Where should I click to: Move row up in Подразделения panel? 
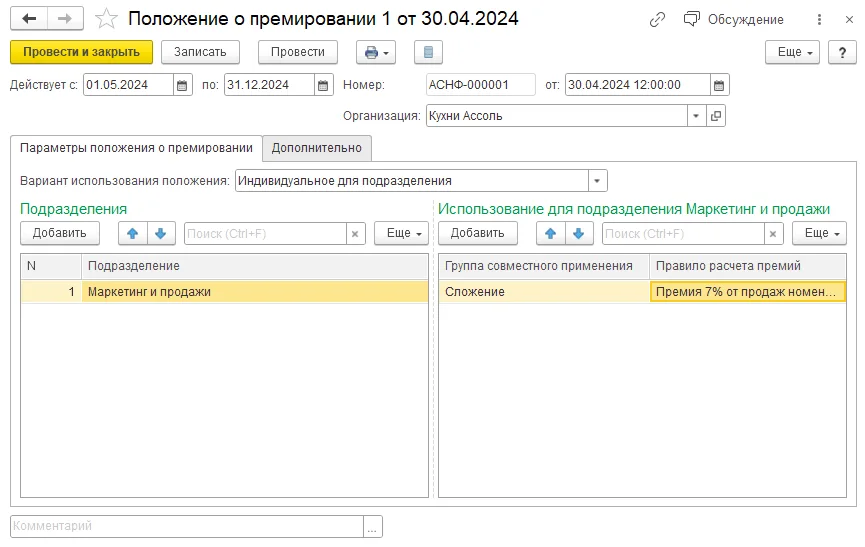(x=132, y=233)
